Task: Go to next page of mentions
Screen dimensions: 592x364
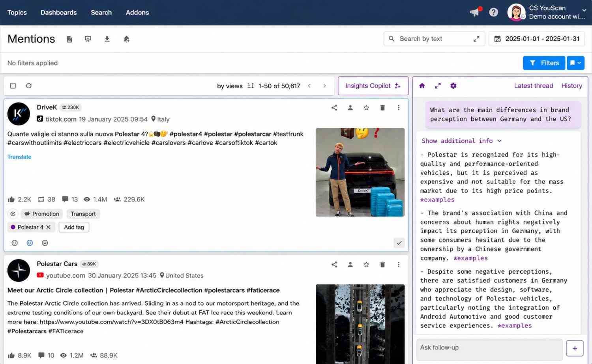Action: tap(324, 86)
